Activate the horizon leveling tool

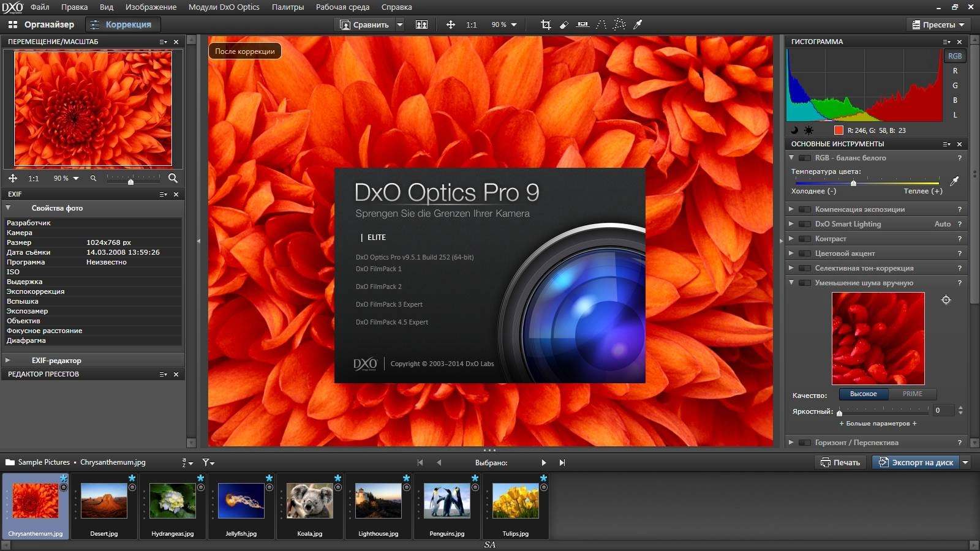pos(582,24)
